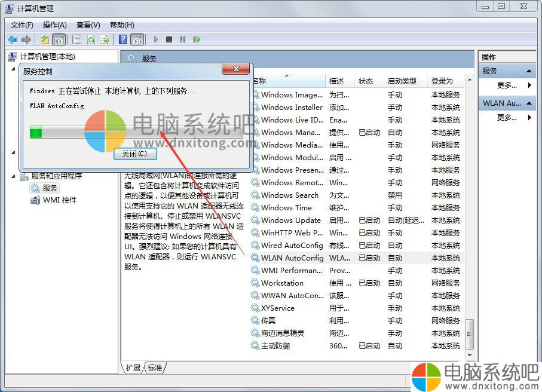Image resolution: width=542 pixels, height=392 pixels.
Task: Click 禁用 startup type of Windows Search
Action: (395, 195)
